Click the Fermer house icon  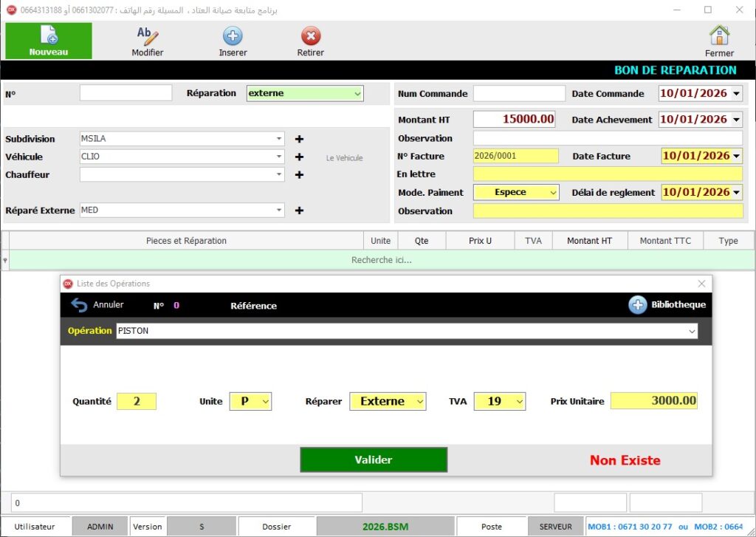(719, 35)
